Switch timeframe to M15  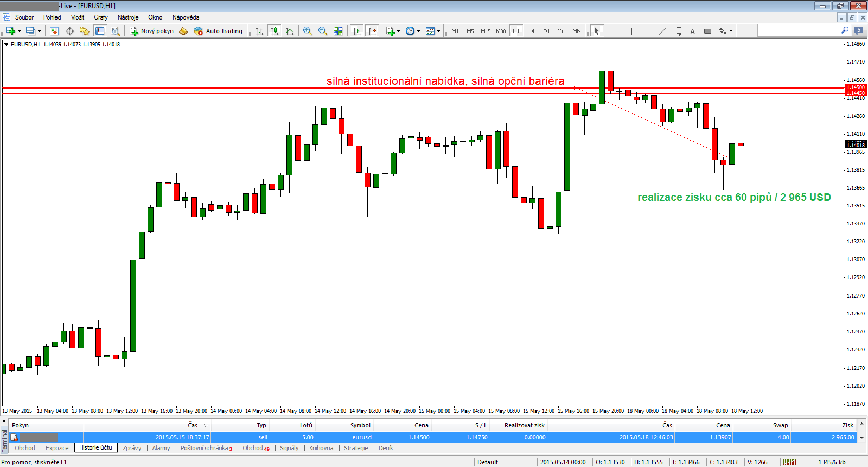click(486, 31)
